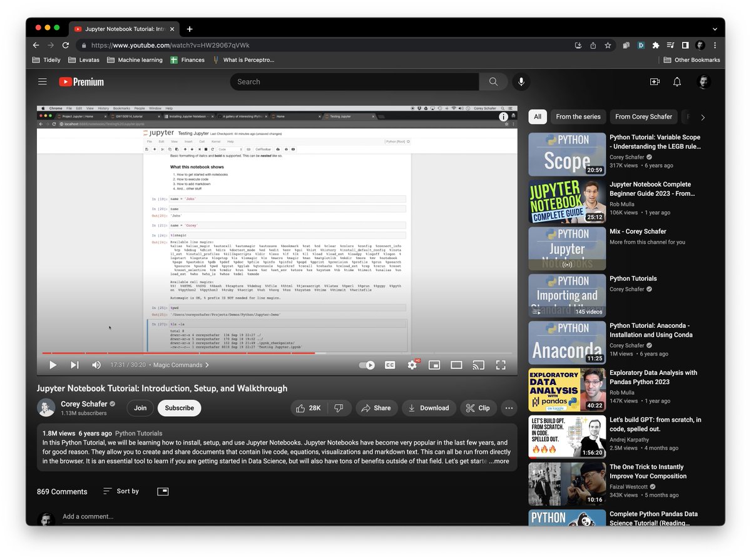The image size is (751, 560).
Task: Toggle theater mode
Action: (456, 365)
